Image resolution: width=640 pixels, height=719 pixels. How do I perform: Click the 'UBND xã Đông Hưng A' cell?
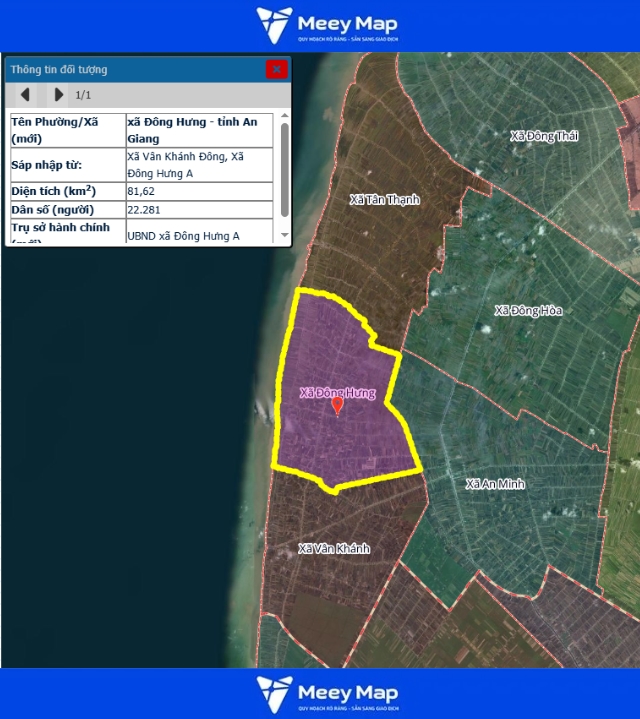click(x=198, y=236)
